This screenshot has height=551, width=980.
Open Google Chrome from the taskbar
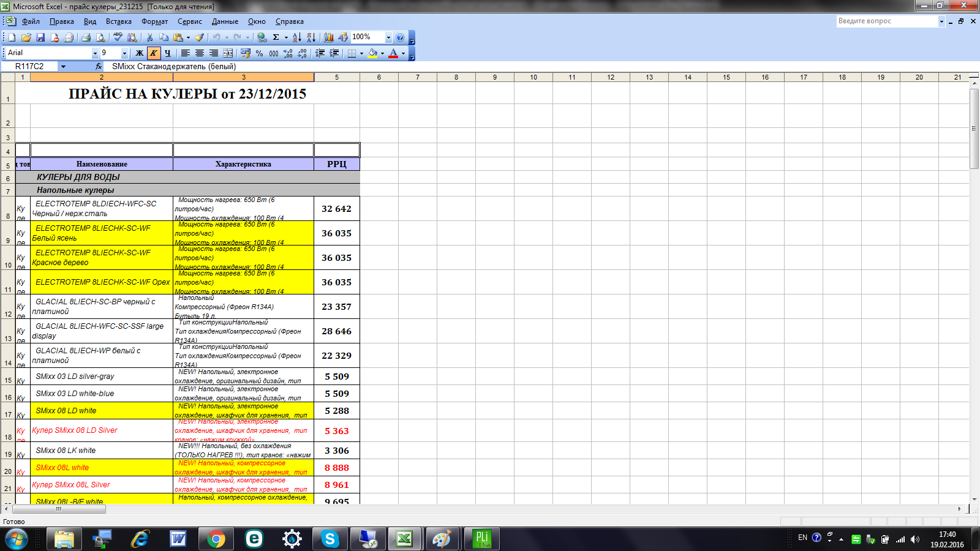click(x=216, y=539)
